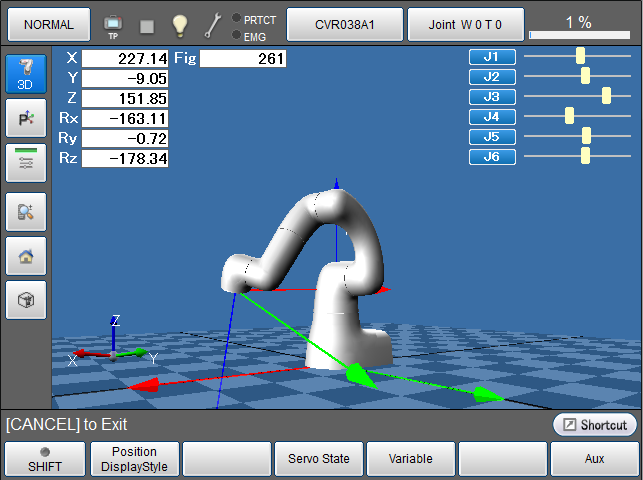
Task: Select the 3D robot view icon
Action: tap(25, 75)
